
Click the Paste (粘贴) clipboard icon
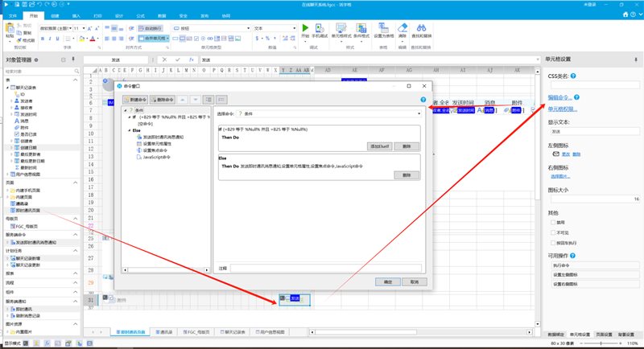pos(10,30)
